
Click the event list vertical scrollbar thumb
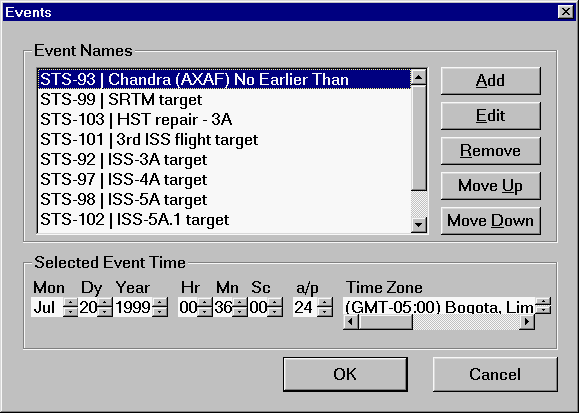[x=419, y=138]
